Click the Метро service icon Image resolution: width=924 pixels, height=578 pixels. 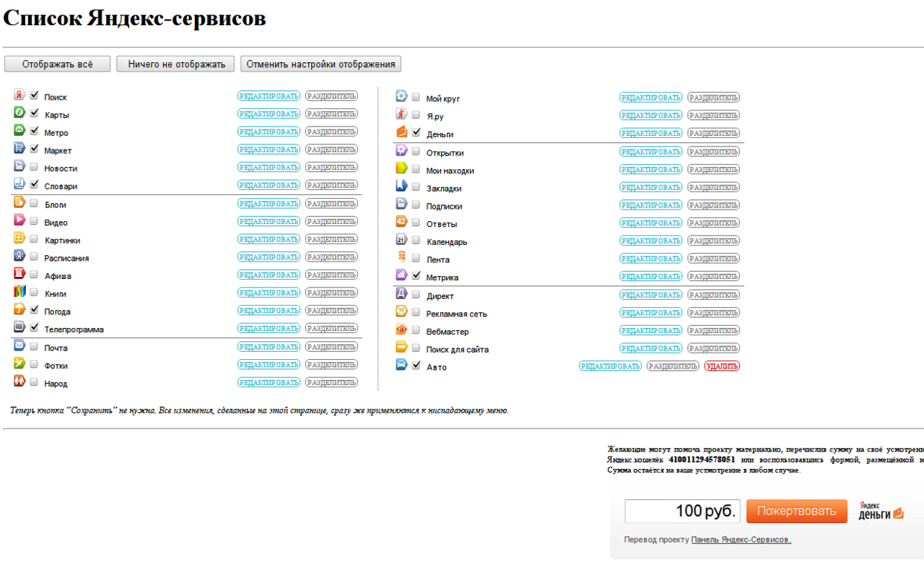(19, 130)
